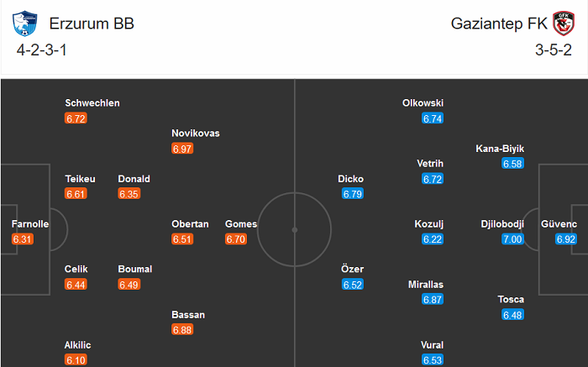Image resolution: width=588 pixels, height=367 pixels.
Task: Click Novikovas's 6.97 rating badge
Action: tap(182, 149)
